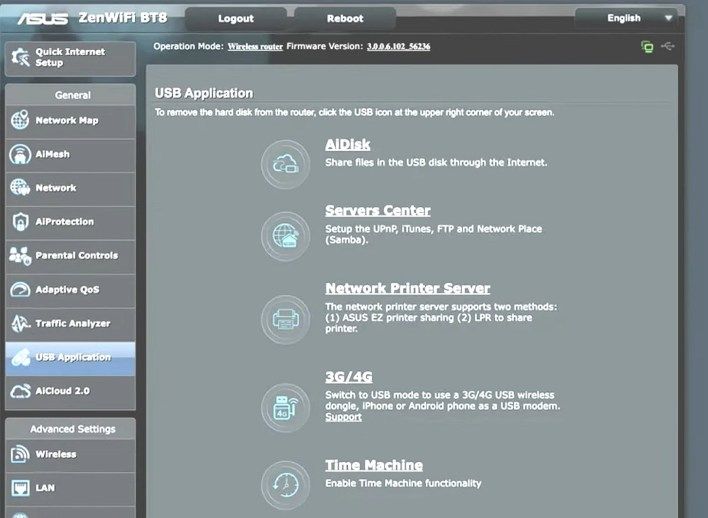Click the 3G/4G USB modem icon

pyautogui.click(x=285, y=407)
